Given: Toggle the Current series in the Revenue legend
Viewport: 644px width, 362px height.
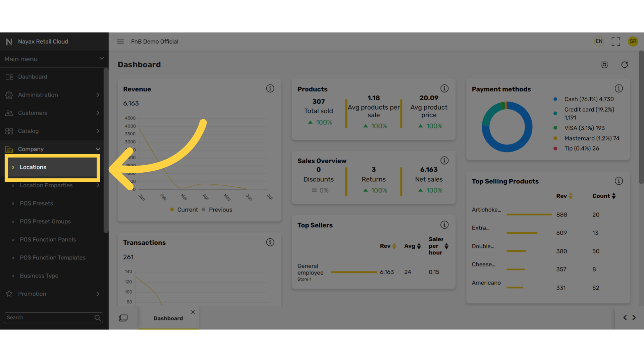Looking at the screenshot, I should (184, 209).
